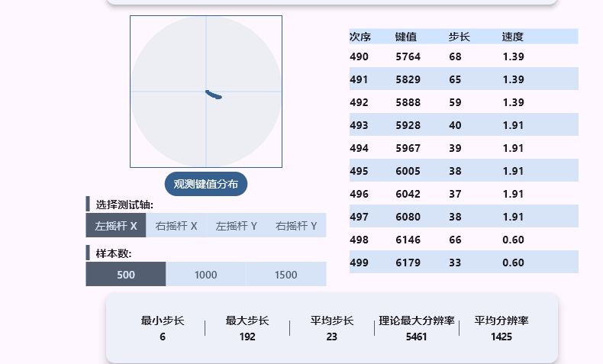The height and width of the screenshot is (364, 603).
Task: Select row with sequence 498
Action: click(464, 239)
